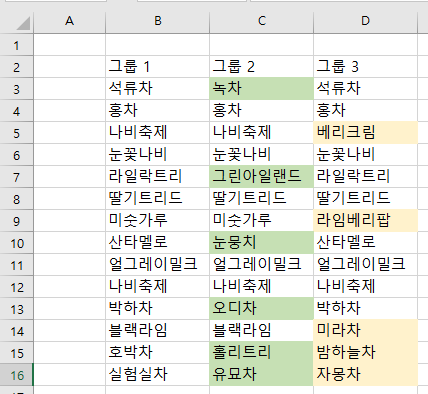Select 미숫가루 in column B
Viewport: 428px width, 394px height.
pyautogui.click(x=158, y=221)
